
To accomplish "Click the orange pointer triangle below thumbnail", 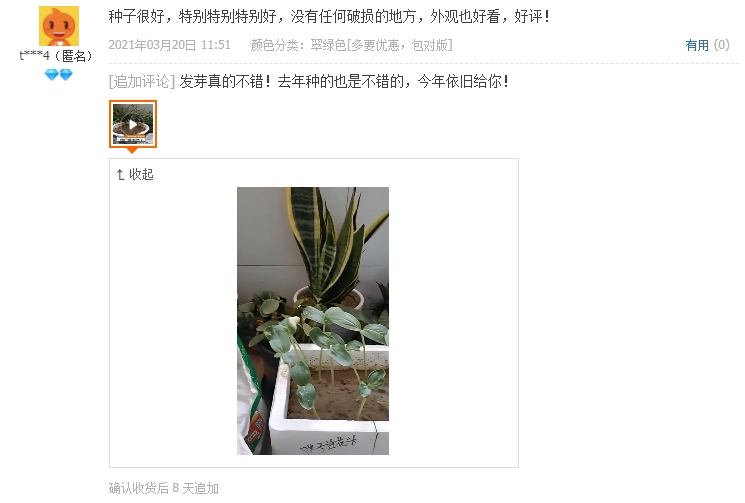I will (133, 151).
